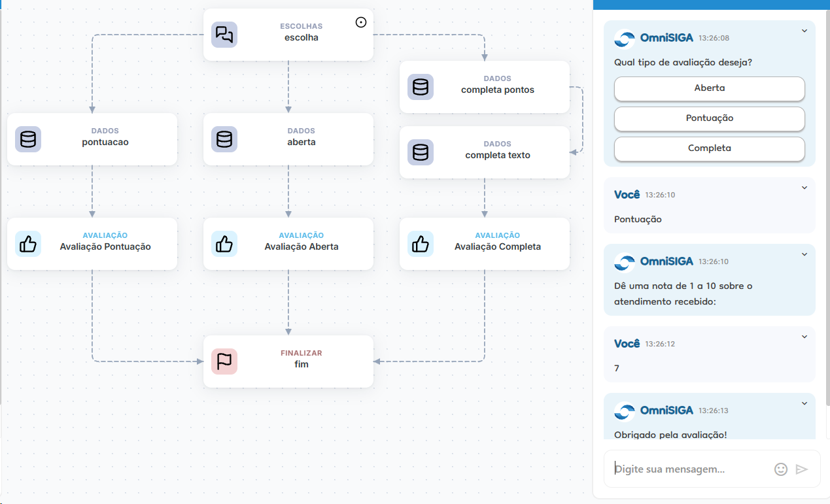
Task: Select the 'fim' finalizar node label
Action: click(302, 365)
